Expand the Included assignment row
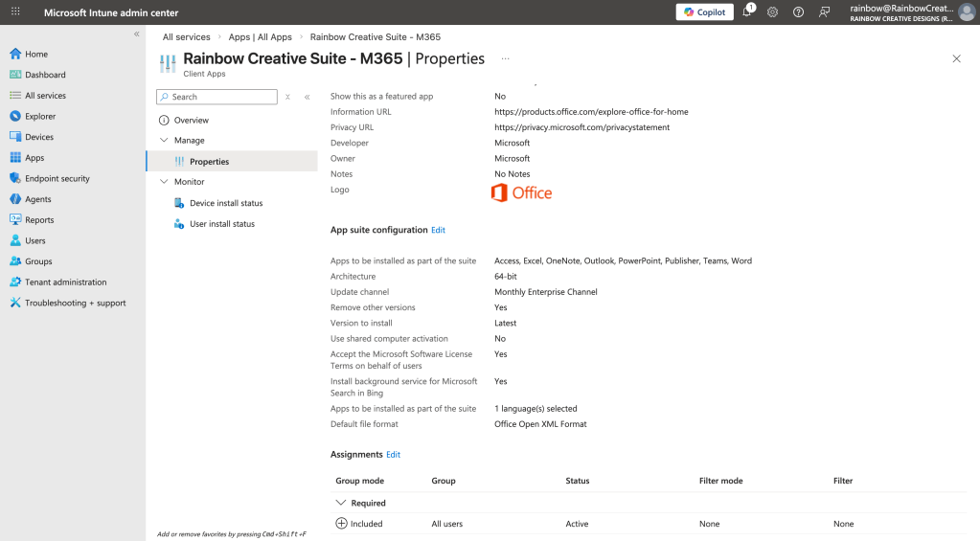980x541 pixels. pyautogui.click(x=341, y=524)
